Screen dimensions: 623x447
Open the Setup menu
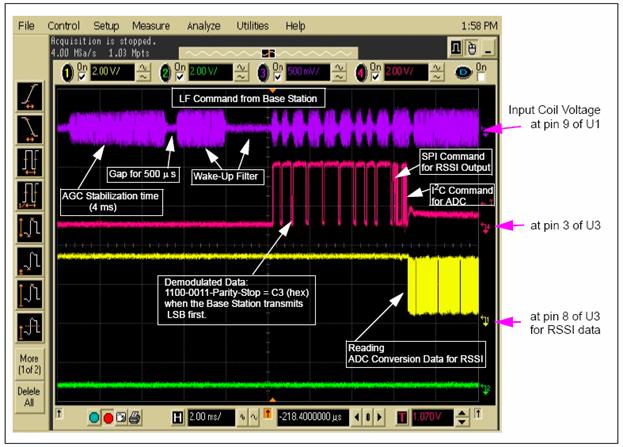pos(106,26)
